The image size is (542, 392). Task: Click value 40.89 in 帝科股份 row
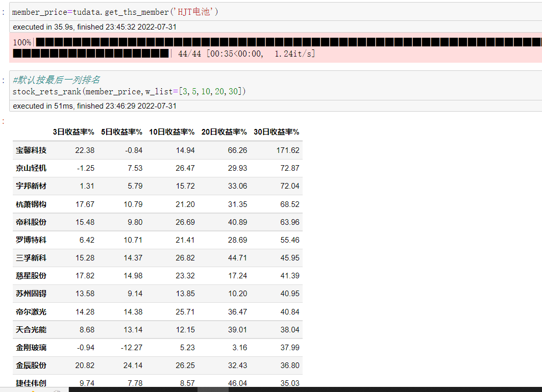(237, 222)
